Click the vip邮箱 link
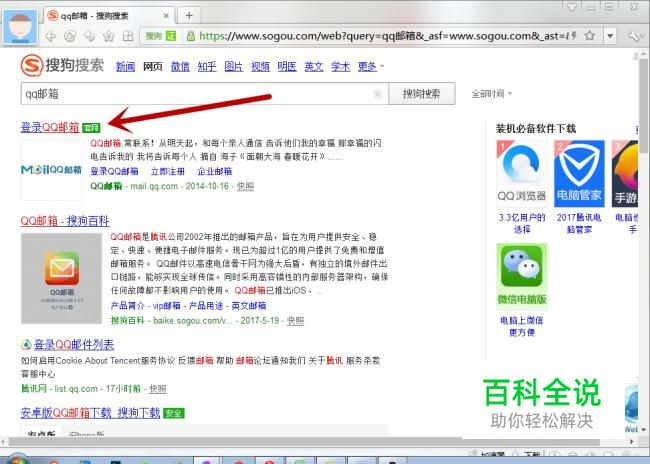Viewport: 650px width, 464px height. click(167, 306)
